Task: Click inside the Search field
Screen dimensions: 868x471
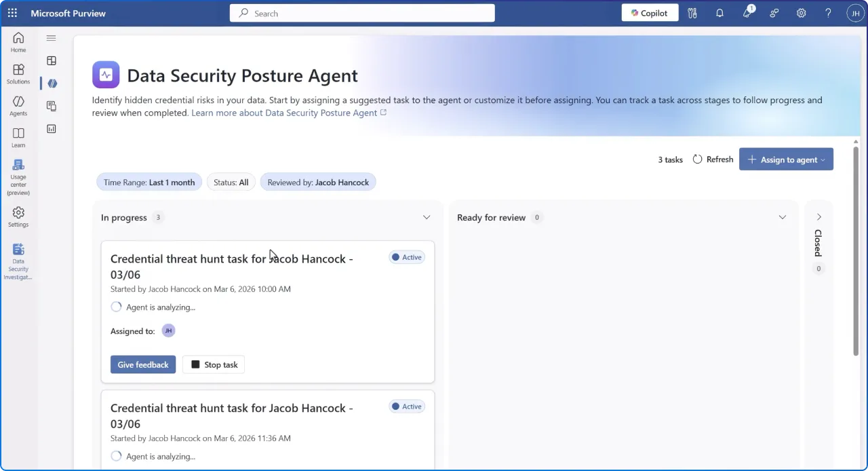Action: tap(361, 13)
